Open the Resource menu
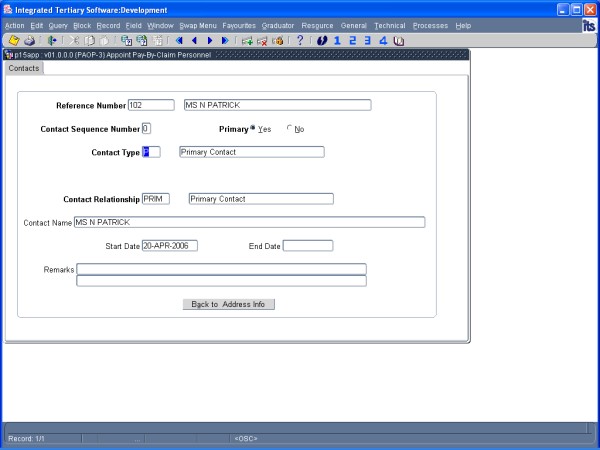This screenshot has width=600, height=450. pyautogui.click(x=317, y=26)
